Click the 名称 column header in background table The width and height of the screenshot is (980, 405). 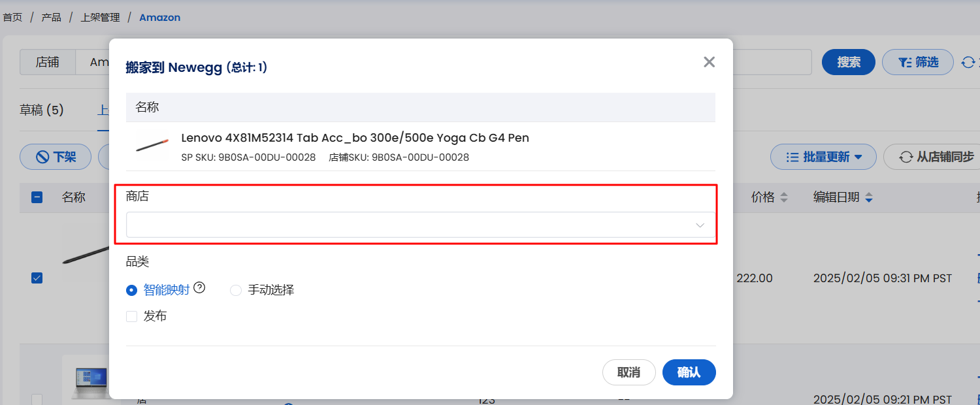coord(74,197)
